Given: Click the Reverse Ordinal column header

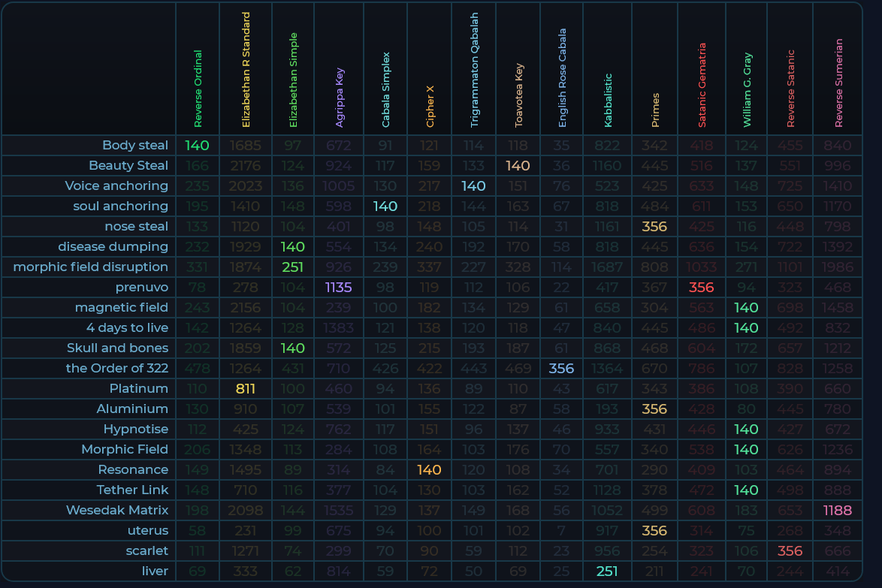Looking at the screenshot, I should (x=198, y=89).
